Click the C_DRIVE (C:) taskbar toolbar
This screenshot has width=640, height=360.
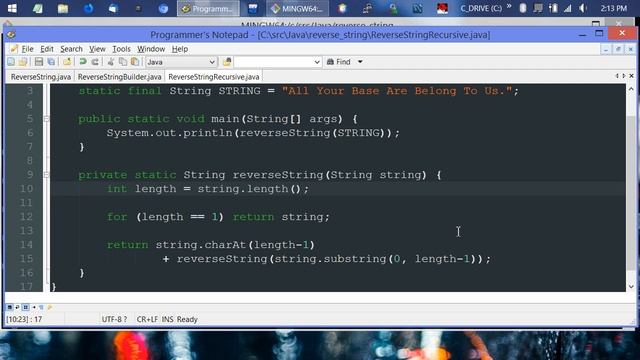[481, 8]
